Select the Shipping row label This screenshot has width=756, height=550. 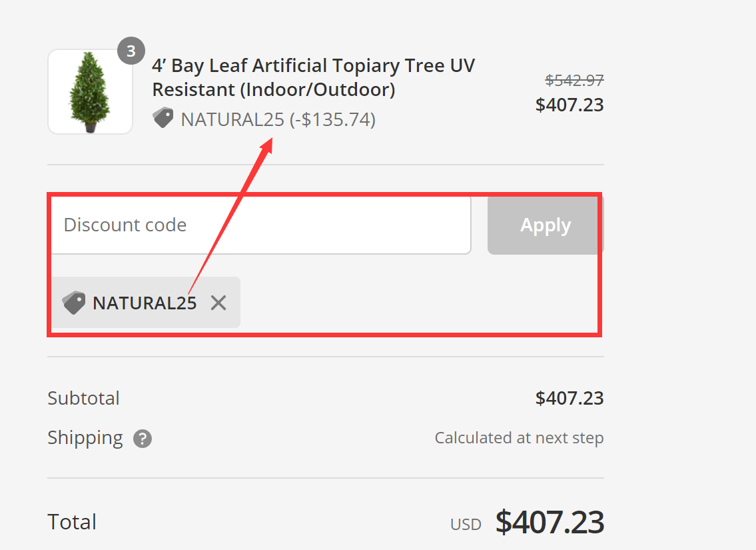pos(85,438)
